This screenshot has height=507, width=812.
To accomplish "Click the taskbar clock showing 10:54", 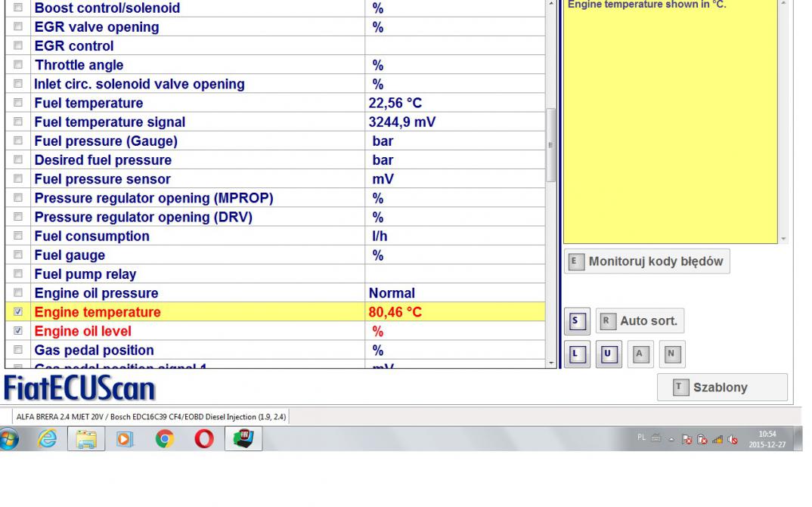I will point(767,439).
